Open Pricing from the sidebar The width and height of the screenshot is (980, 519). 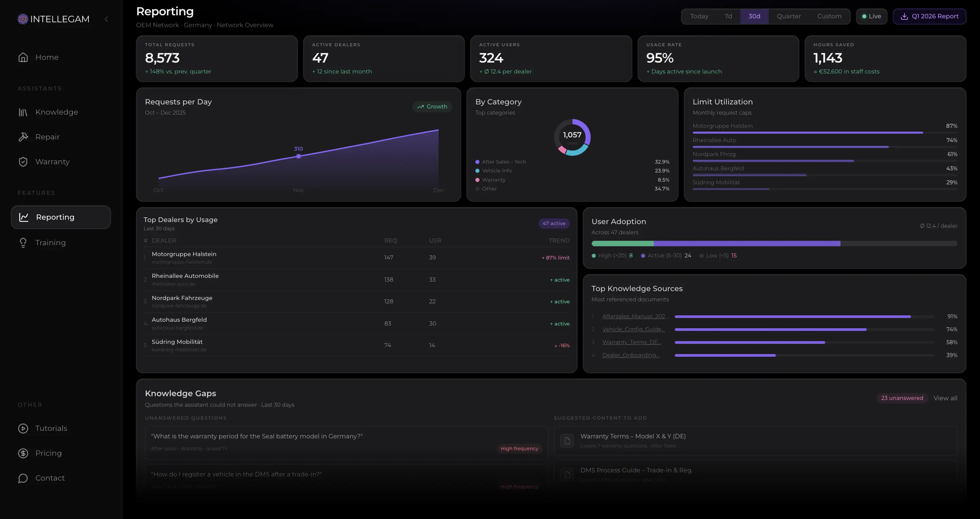coord(48,453)
